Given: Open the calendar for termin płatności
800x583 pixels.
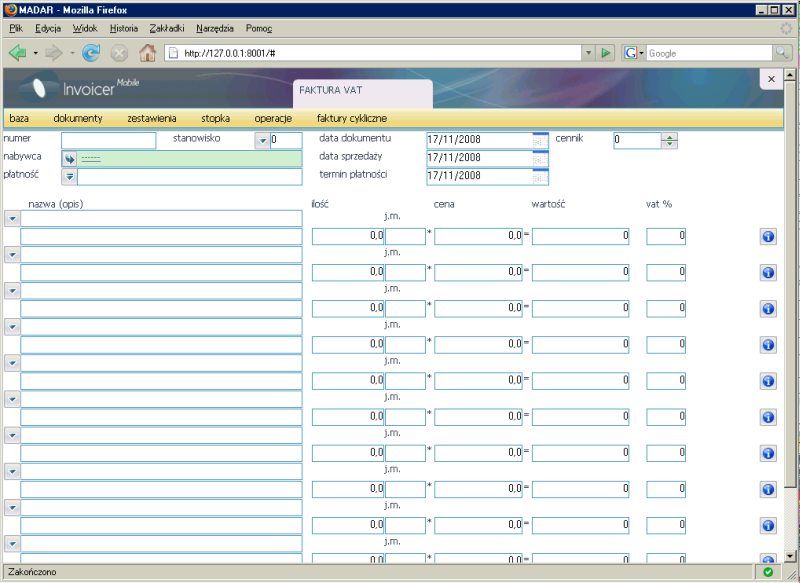Looking at the screenshot, I should (x=540, y=176).
